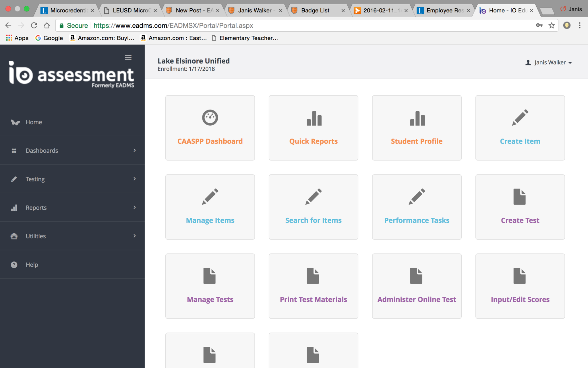Click the Search for Items link

point(313,221)
